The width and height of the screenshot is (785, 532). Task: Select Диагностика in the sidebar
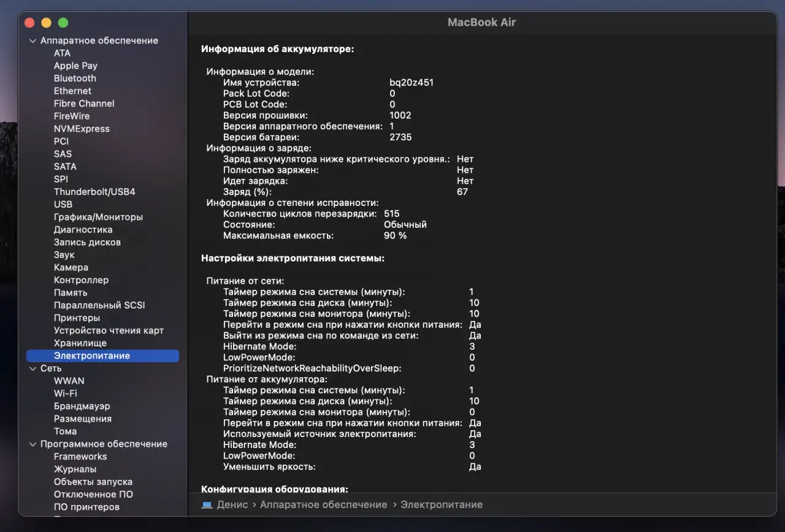pyautogui.click(x=83, y=230)
